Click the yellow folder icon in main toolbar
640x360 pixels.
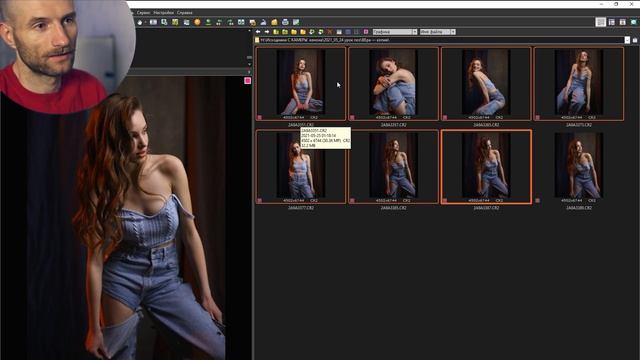(x=274, y=22)
